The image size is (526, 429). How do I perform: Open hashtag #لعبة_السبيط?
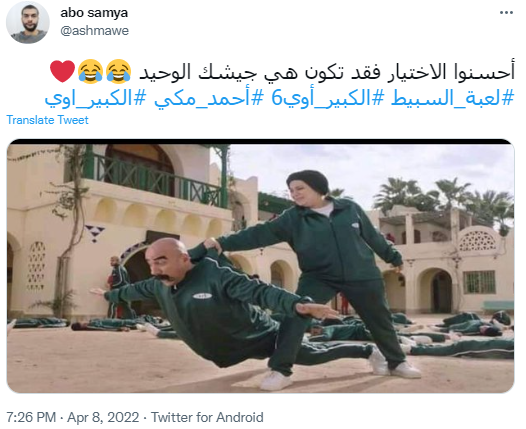click(x=452, y=98)
